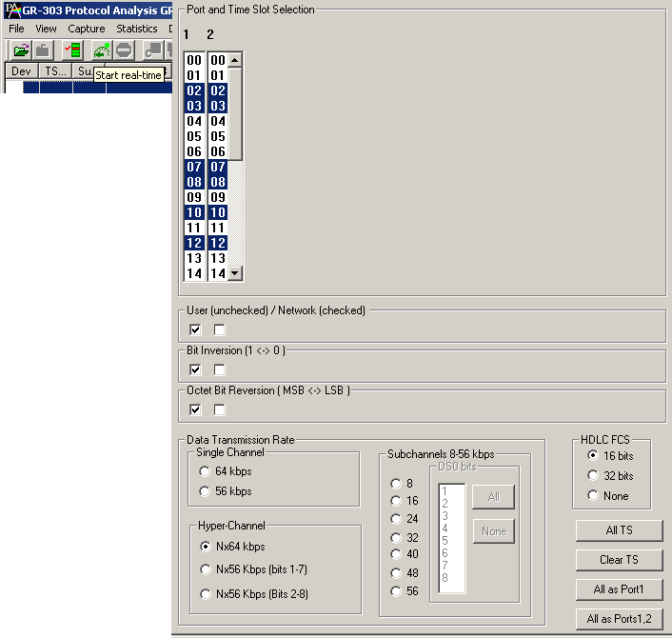Uncheck Network checkbox for port 1

pos(195,329)
